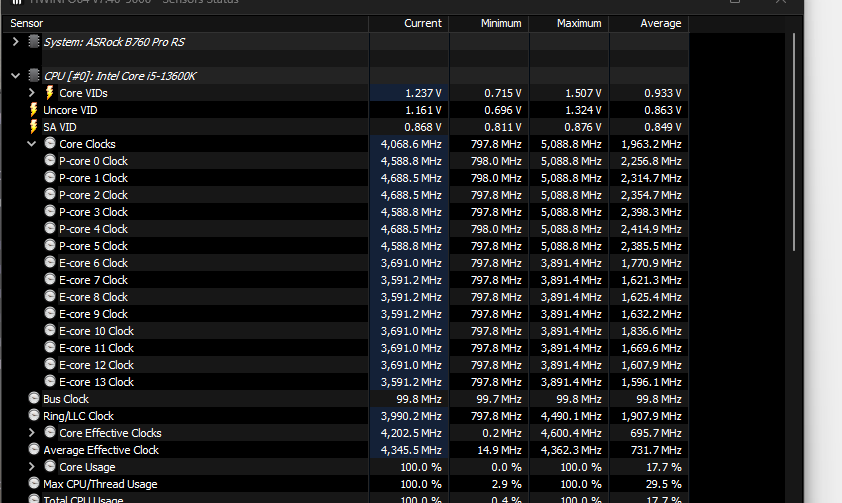Collapse the CPU [#0]: Intel Core i5-13600K node
Image resolution: width=842 pixels, height=503 pixels.
[16, 76]
